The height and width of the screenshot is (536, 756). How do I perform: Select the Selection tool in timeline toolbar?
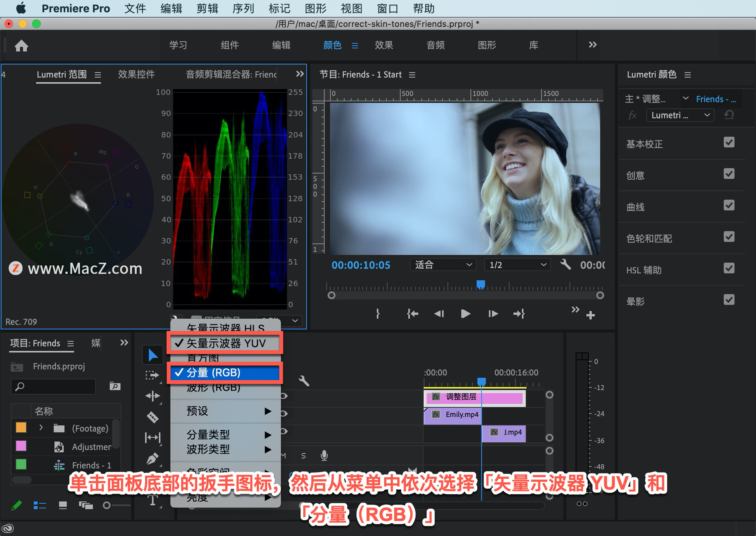pyautogui.click(x=153, y=354)
